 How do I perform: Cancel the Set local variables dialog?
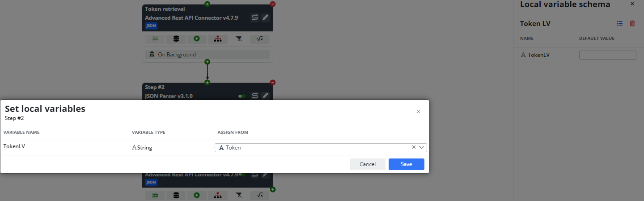368,164
